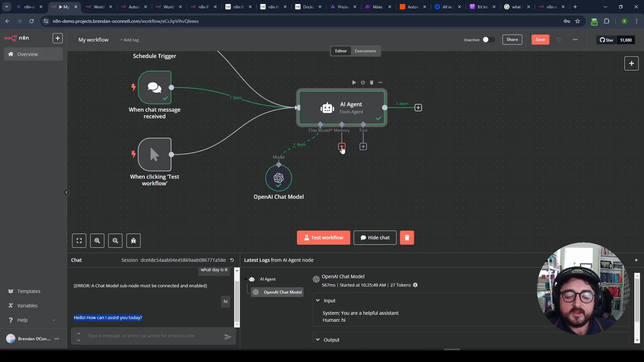Select the OpenAI Chat Model node
This screenshot has width=644, height=362.
(x=279, y=178)
